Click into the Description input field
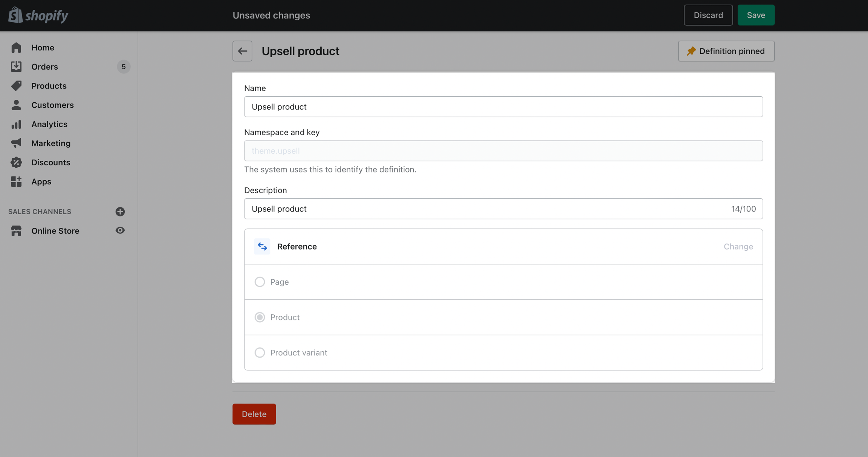Viewport: 868px width, 457px height. (486, 209)
